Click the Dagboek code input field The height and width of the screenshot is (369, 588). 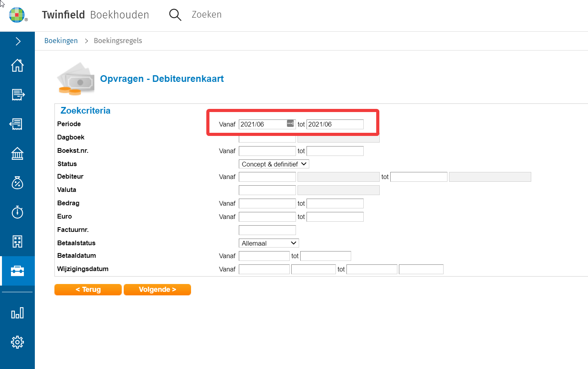point(267,138)
